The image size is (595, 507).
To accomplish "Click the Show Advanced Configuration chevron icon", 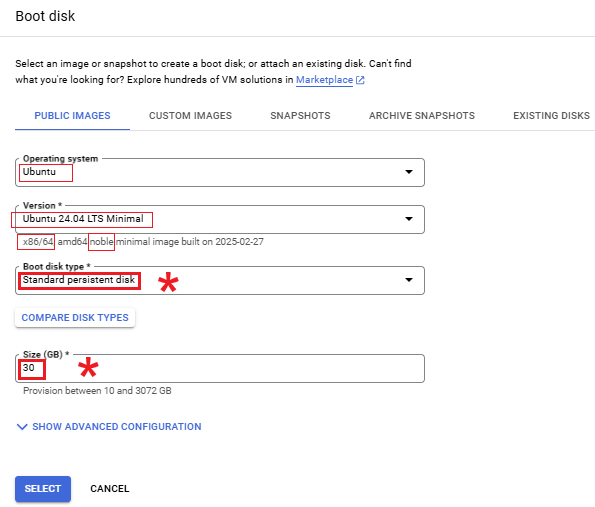I will tap(22, 427).
